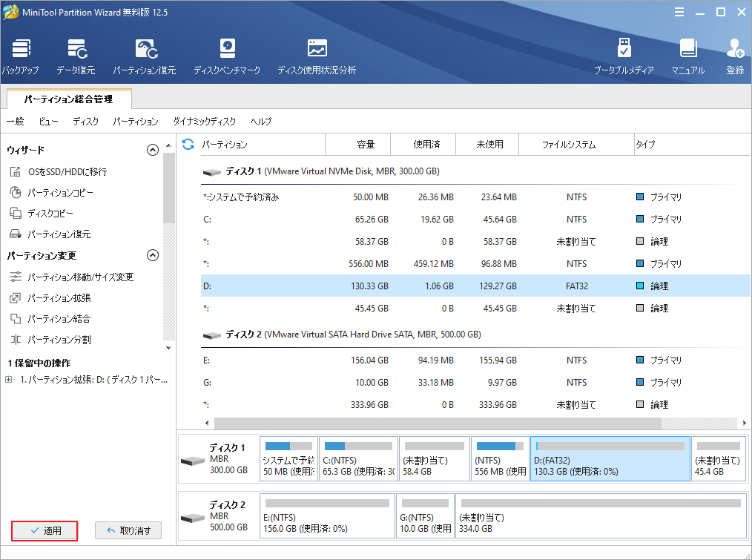Image resolution: width=752 pixels, height=560 pixels.
Task: Choose パーティション結合 in sidebar
Action: 50,319
